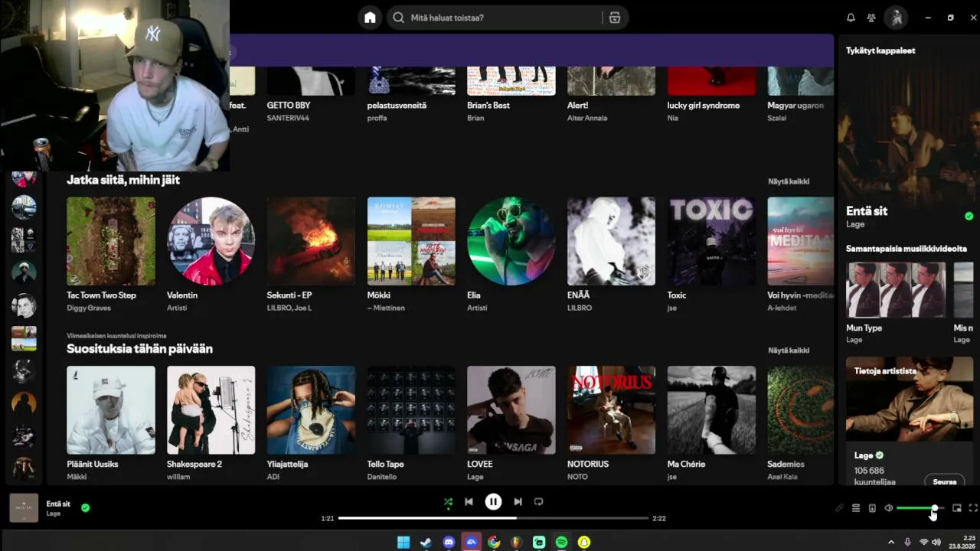
Task: Skip to the previous track
Action: 469,502
